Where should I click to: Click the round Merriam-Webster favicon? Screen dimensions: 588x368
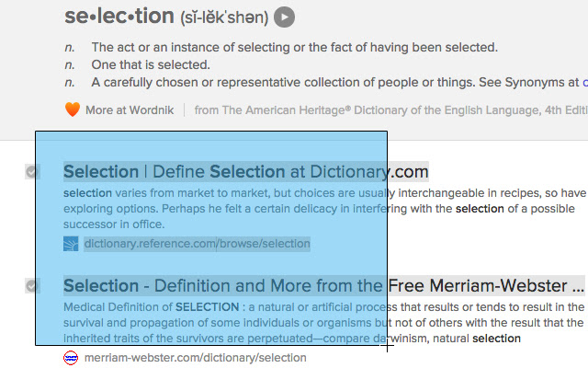click(71, 358)
